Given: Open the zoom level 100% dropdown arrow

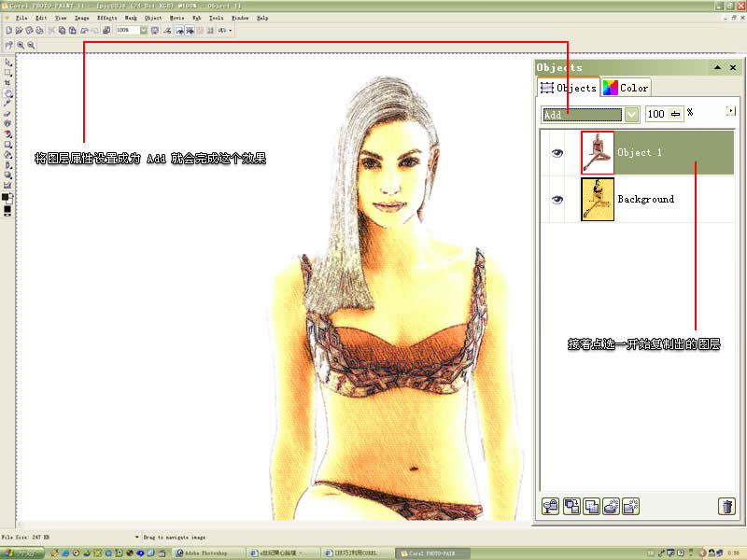Looking at the screenshot, I should click(144, 31).
